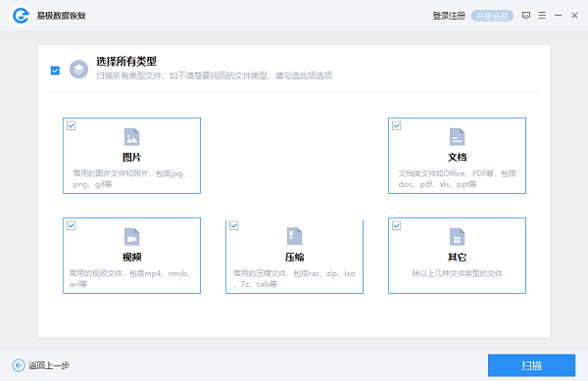Select the 其它 title text

(457, 257)
